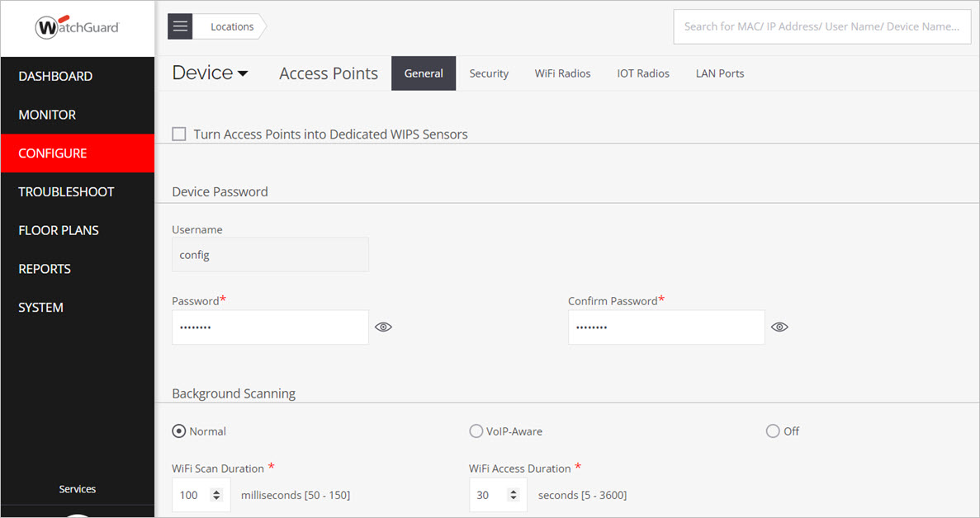Open the MONITOR section
The image size is (980, 518).
(x=48, y=115)
